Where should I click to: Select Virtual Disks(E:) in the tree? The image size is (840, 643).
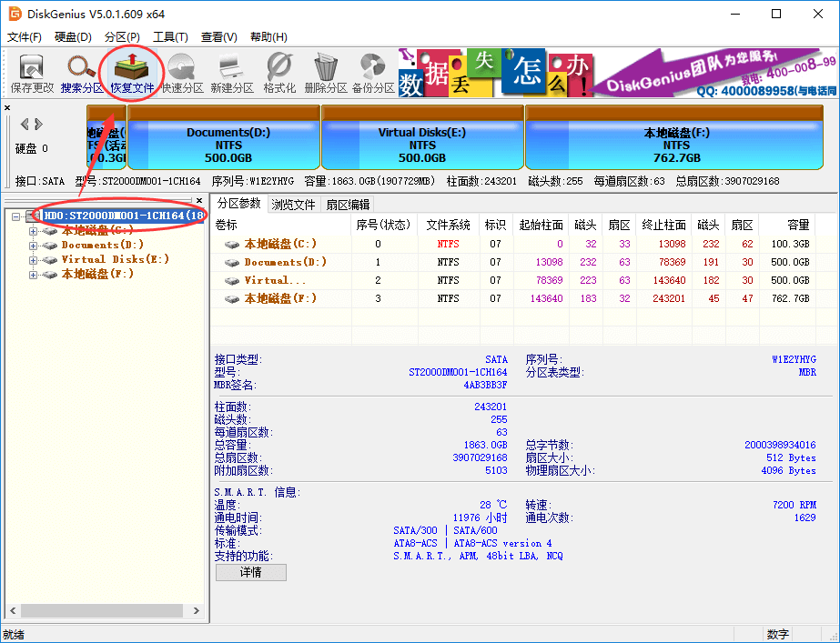click(116, 260)
